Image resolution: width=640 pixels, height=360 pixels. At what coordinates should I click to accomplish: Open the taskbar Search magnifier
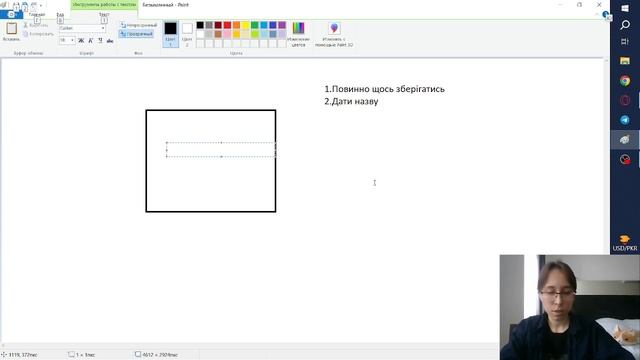click(625, 25)
